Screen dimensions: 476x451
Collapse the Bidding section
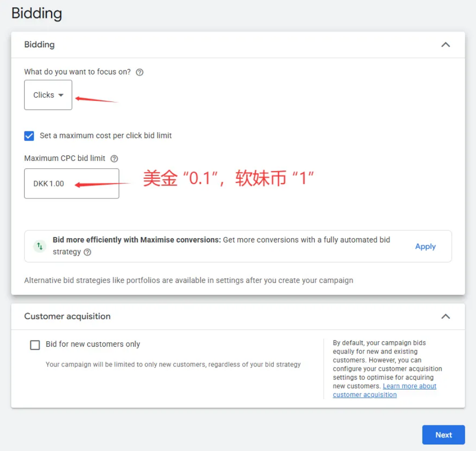pyautogui.click(x=446, y=44)
